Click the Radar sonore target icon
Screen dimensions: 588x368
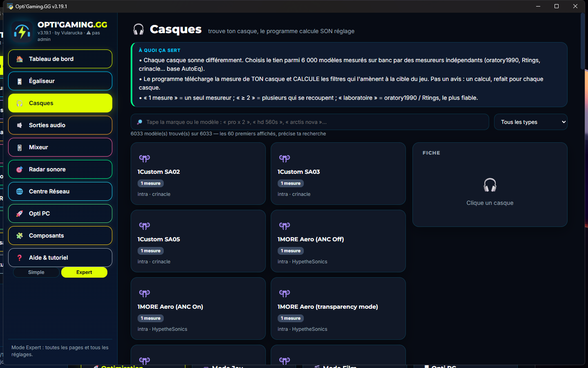(x=20, y=169)
